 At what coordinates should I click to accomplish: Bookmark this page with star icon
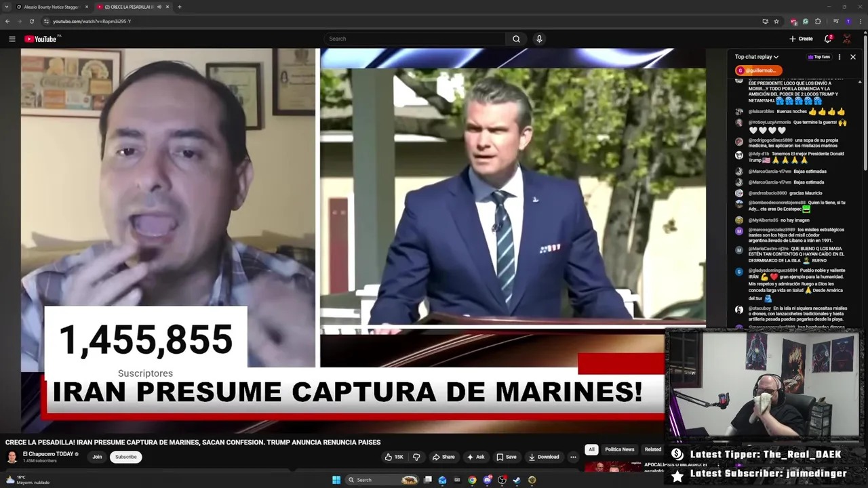pos(776,21)
